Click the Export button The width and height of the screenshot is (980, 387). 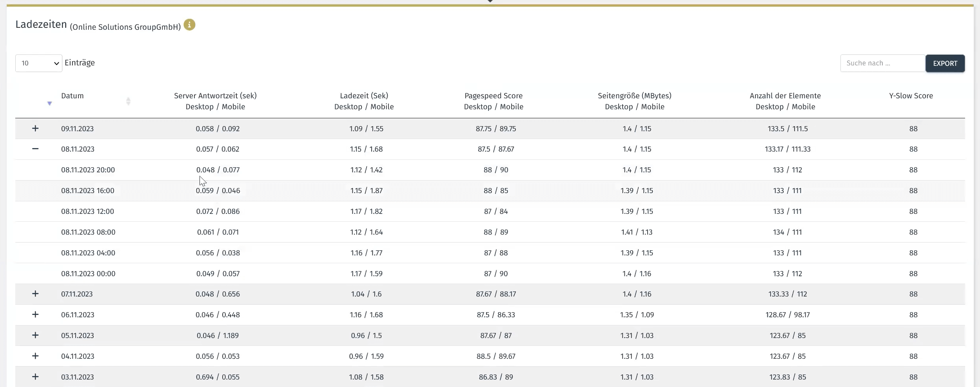pos(945,63)
